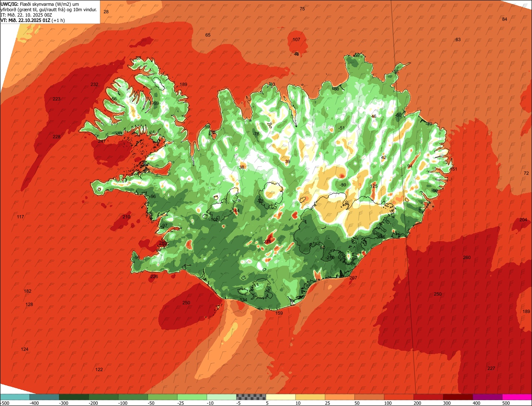Image resolution: width=532 pixels, height=406 pixels.
Task: Click the value 97 on the southwest coast
Action: coord(165,225)
